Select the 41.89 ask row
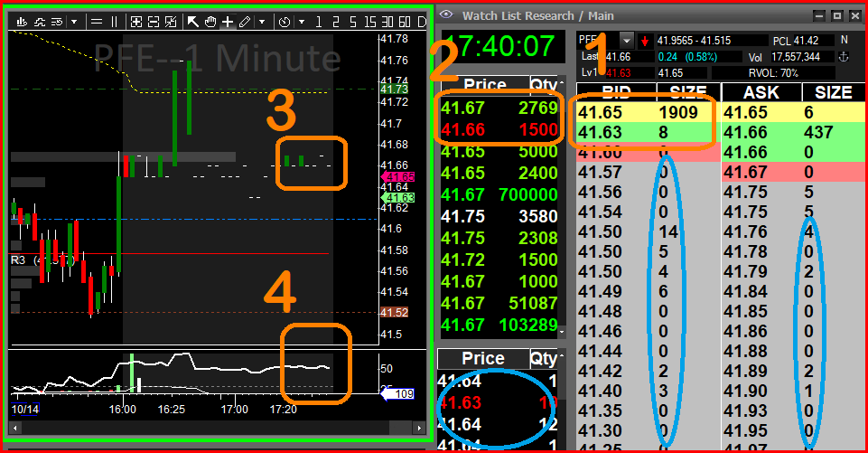This screenshot has height=453, width=868. tap(794, 371)
